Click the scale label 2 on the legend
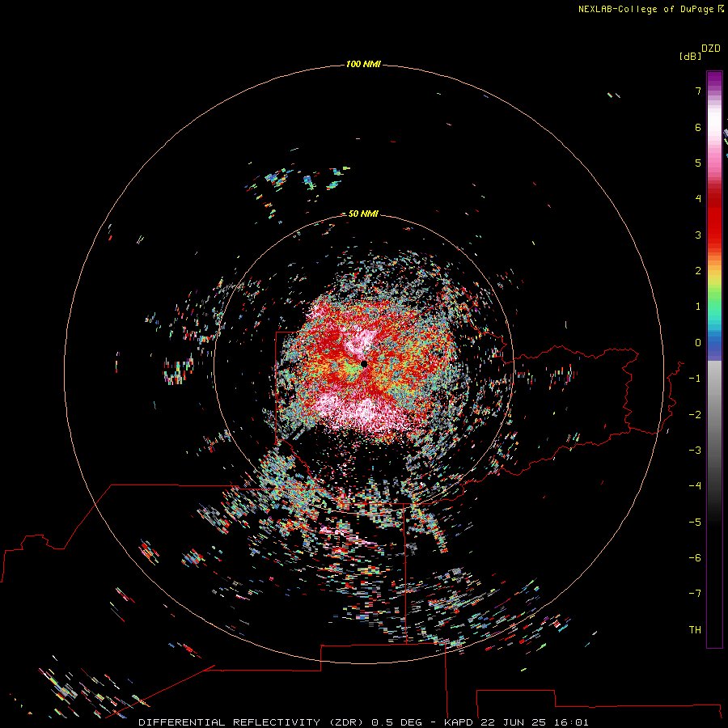The width and height of the screenshot is (728, 728). [698, 271]
